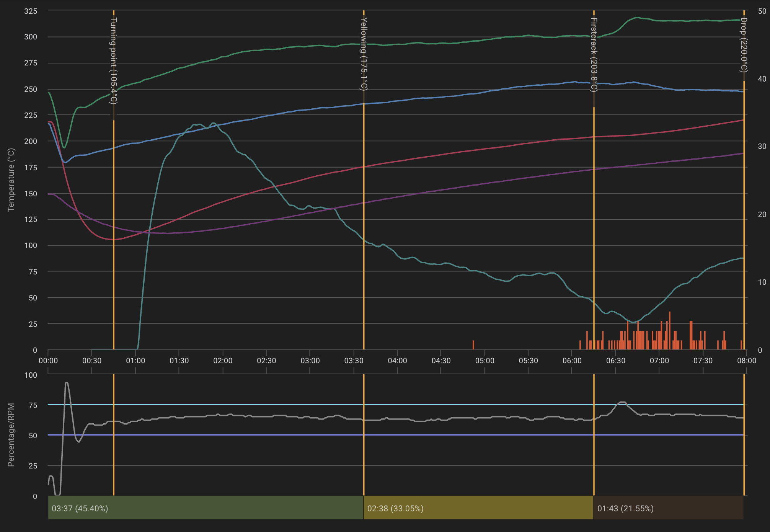The width and height of the screenshot is (770, 532).
Task: Click the Drop (220.0°C) marker label
Action: pyautogui.click(x=743, y=45)
